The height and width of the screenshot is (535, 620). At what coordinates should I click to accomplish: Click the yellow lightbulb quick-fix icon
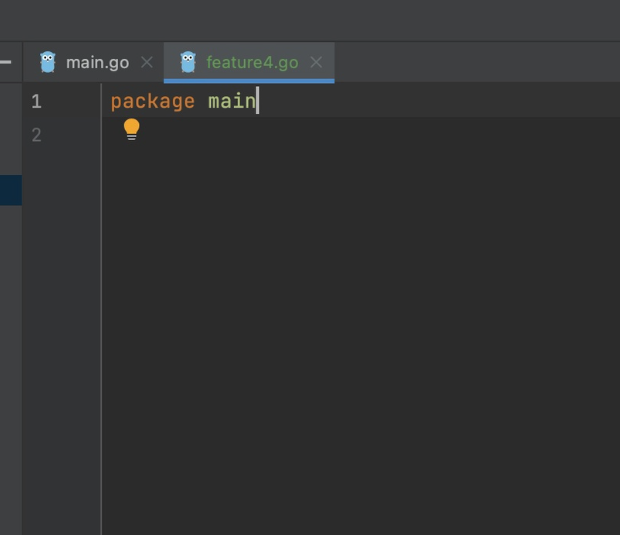[131, 130]
